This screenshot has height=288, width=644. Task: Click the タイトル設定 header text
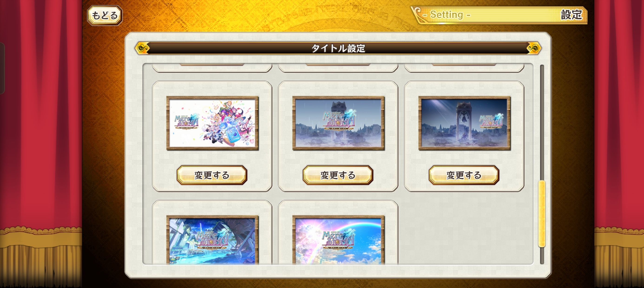(x=338, y=48)
